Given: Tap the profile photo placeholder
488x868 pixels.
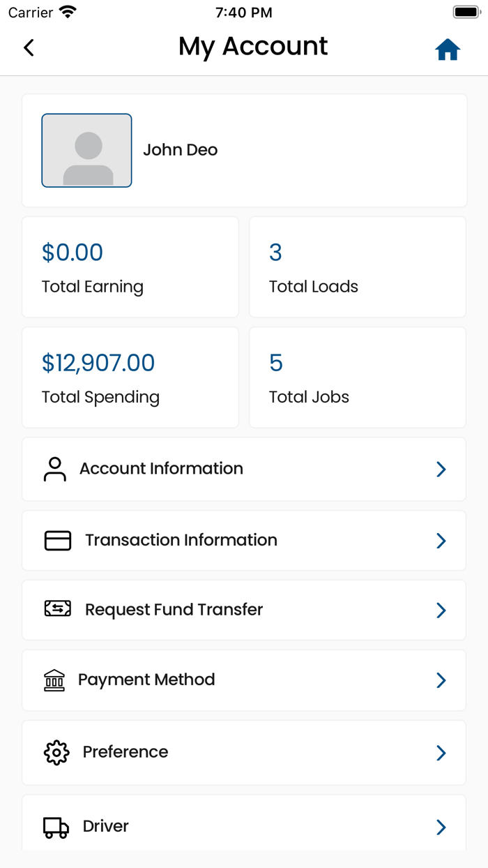Looking at the screenshot, I should click(x=87, y=151).
